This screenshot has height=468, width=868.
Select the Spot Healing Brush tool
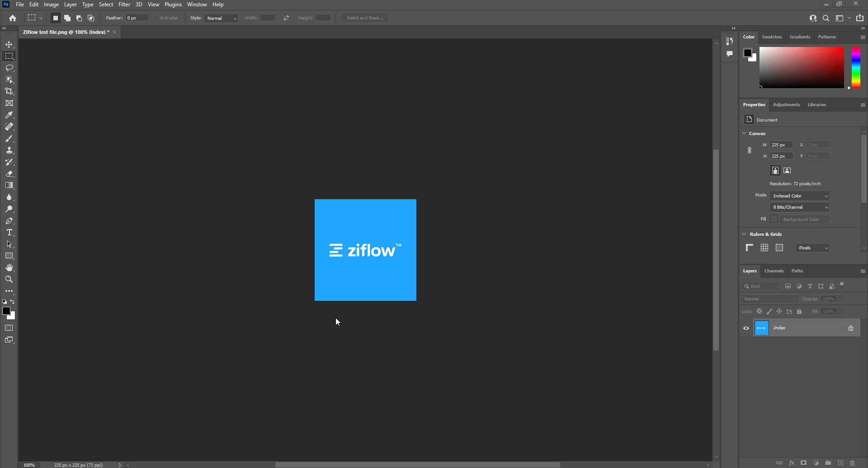tap(9, 126)
